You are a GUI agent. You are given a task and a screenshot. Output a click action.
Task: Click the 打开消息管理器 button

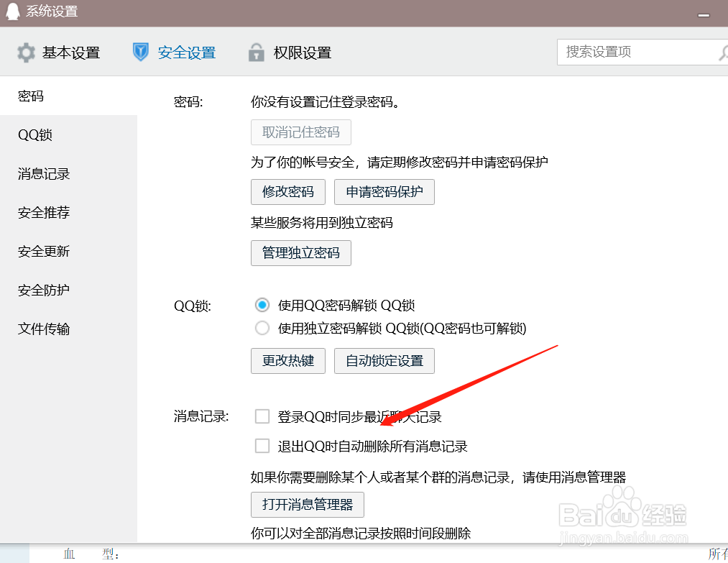(308, 505)
